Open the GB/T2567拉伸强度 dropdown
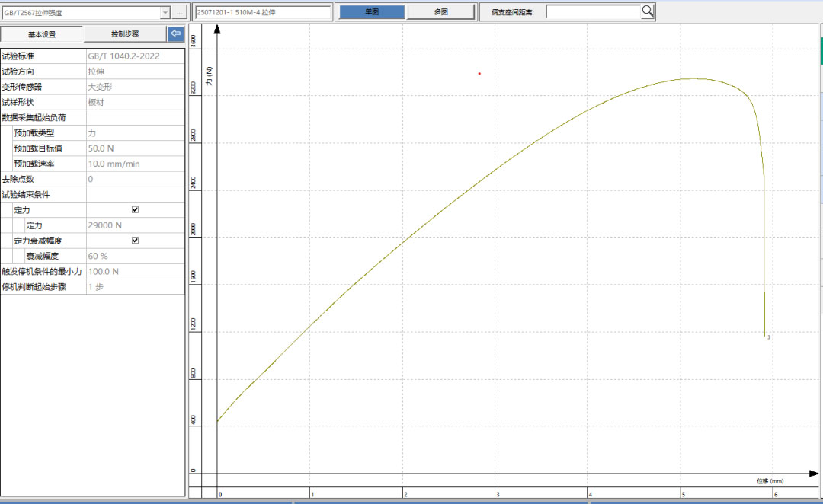Image resolution: width=823 pixels, height=504 pixels. [165, 12]
